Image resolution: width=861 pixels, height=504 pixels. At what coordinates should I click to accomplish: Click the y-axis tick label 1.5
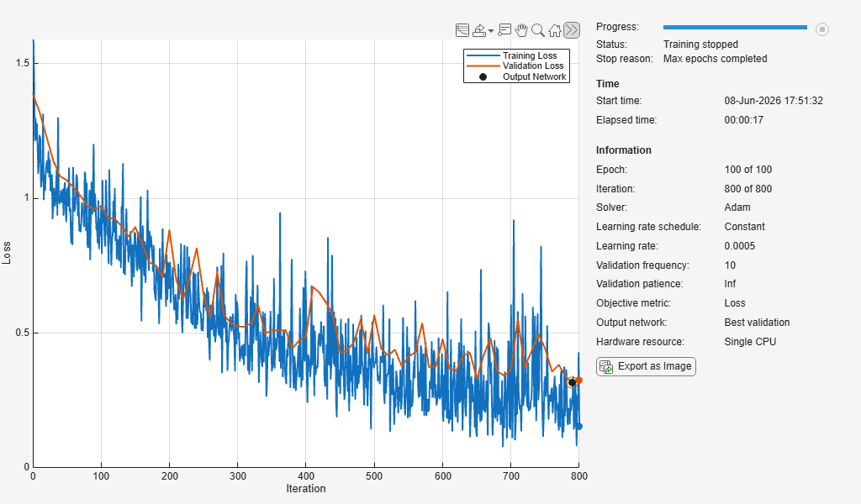tap(23, 63)
